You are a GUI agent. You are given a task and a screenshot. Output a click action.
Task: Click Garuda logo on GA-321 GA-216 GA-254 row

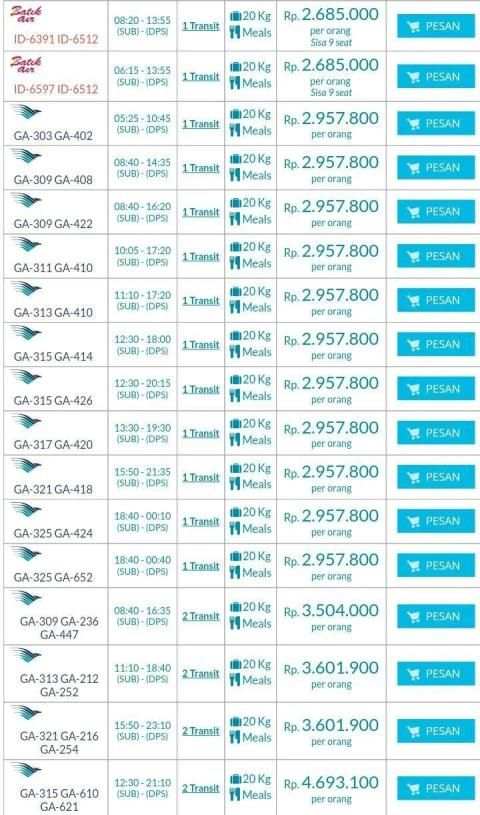25,713
